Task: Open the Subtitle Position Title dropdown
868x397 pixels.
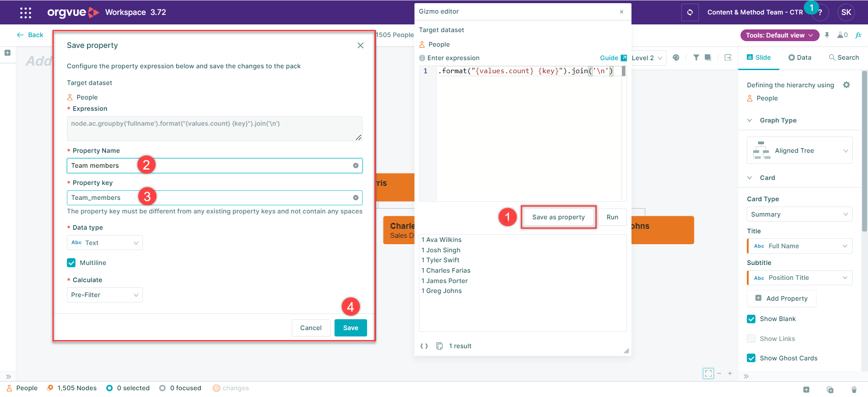Action: [x=800, y=278]
